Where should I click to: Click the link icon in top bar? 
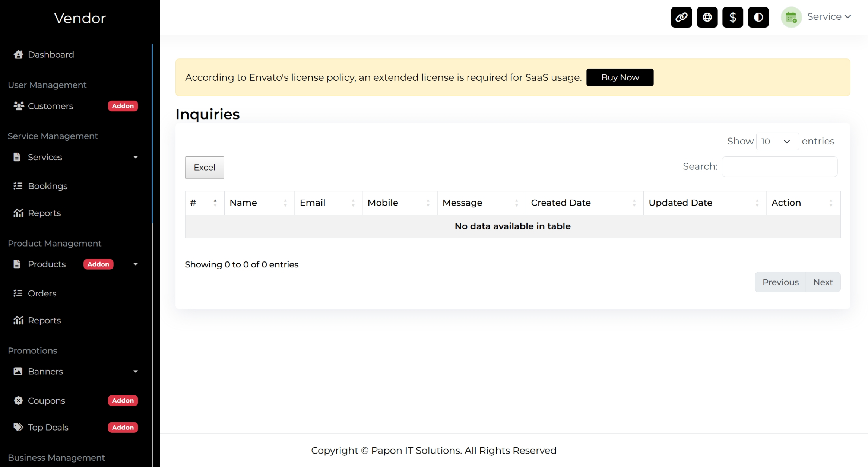(x=681, y=17)
